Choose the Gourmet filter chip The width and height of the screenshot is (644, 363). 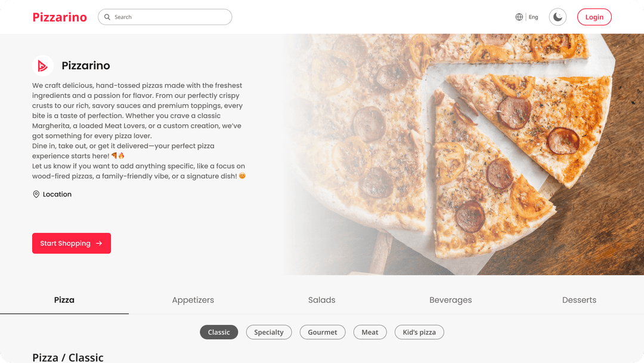point(323,332)
